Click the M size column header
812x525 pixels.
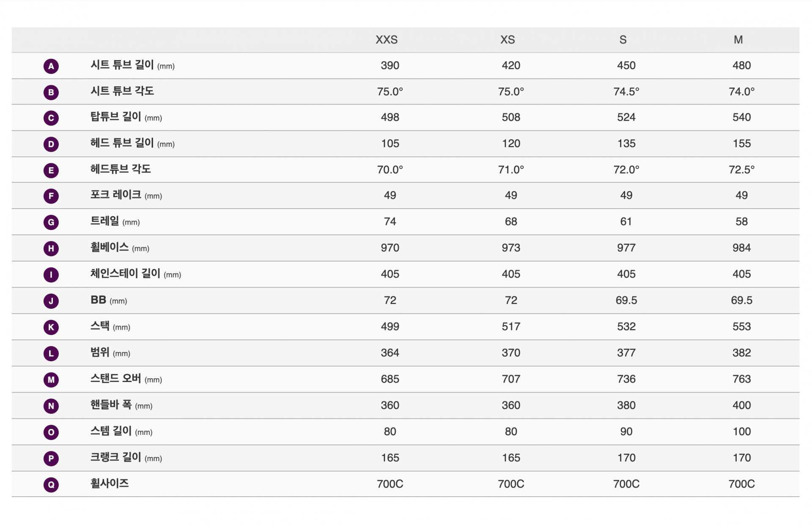click(x=738, y=40)
